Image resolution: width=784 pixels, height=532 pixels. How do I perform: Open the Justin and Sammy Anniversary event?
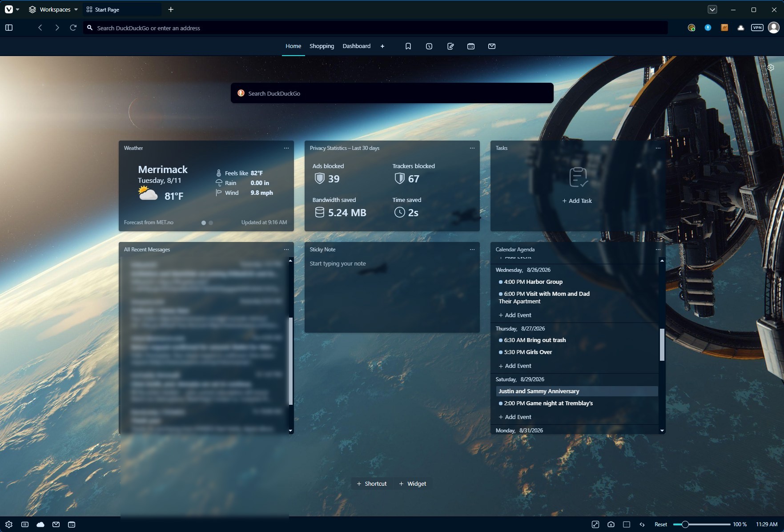(x=577, y=391)
